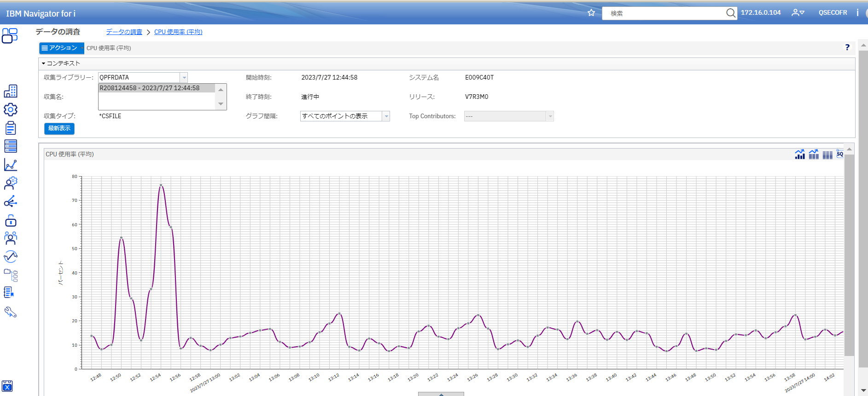Click the star favorites icon in header

(x=591, y=13)
